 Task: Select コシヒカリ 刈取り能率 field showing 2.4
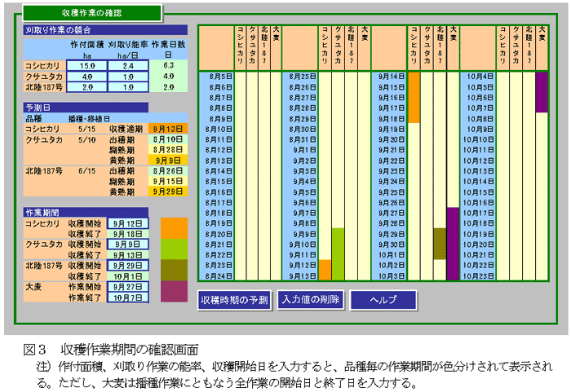click(128, 66)
